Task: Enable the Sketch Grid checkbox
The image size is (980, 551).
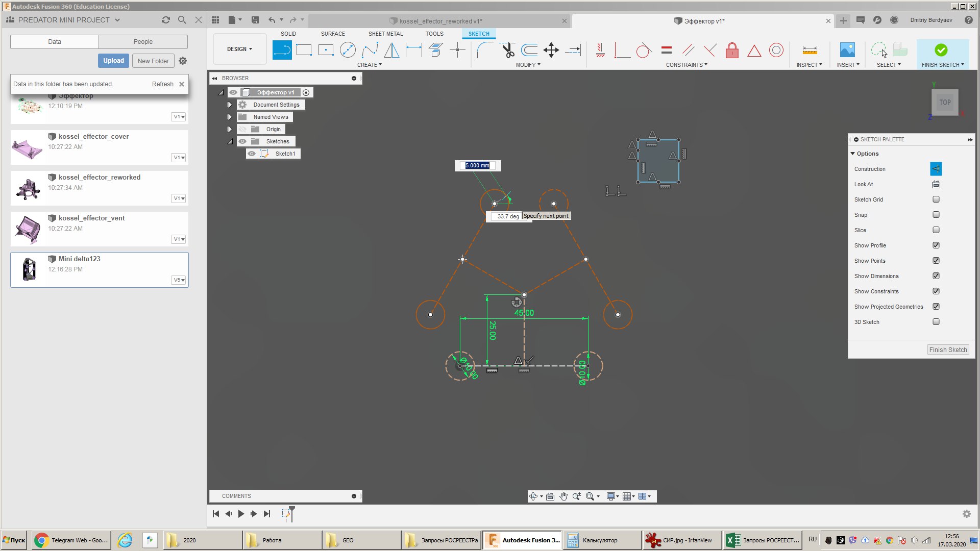Action: pos(936,199)
